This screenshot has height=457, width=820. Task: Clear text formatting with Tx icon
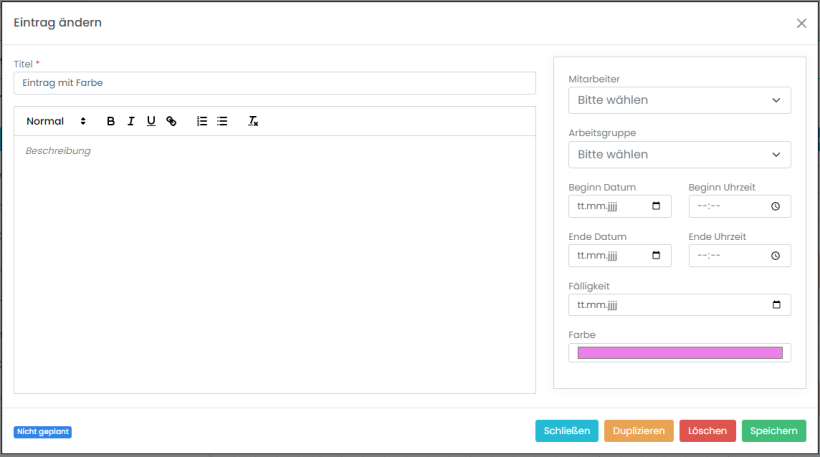[253, 121]
